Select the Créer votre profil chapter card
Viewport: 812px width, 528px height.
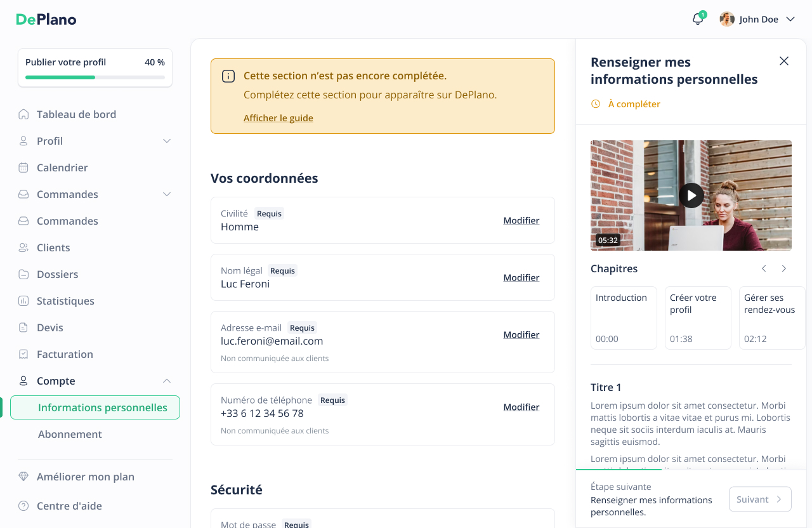click(698, 318)
